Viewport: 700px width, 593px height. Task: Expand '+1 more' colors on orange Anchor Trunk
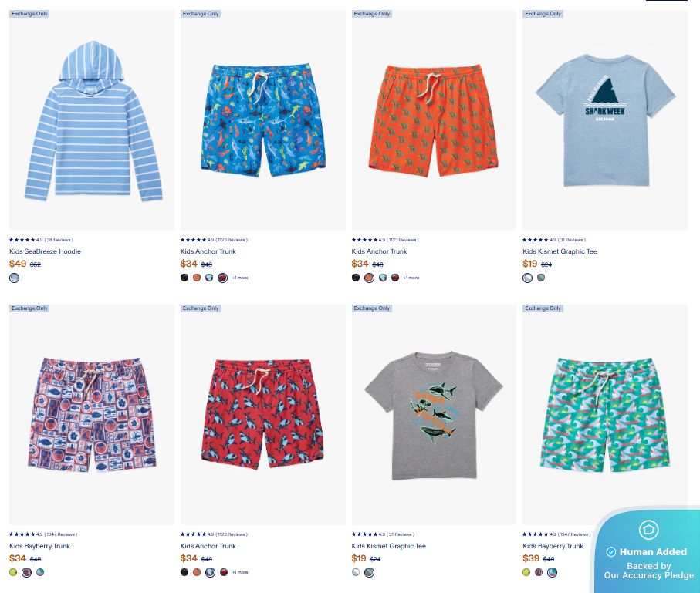pos(411,278)
